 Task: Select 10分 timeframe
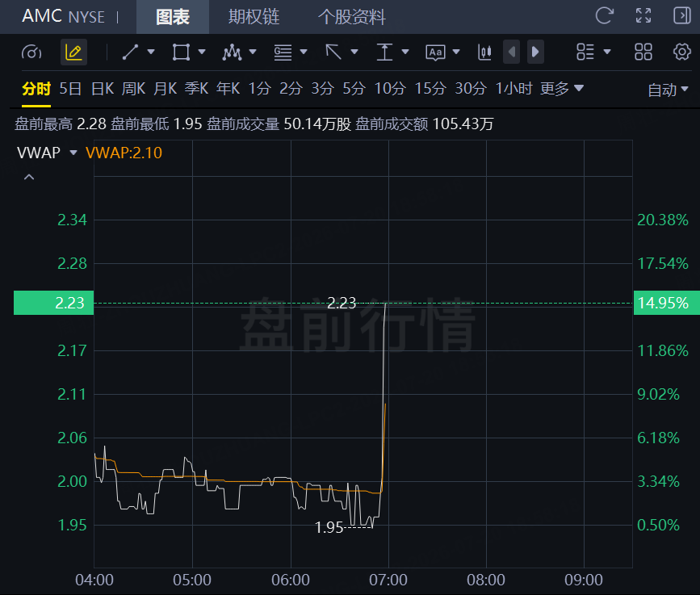[x=390, y=88]
